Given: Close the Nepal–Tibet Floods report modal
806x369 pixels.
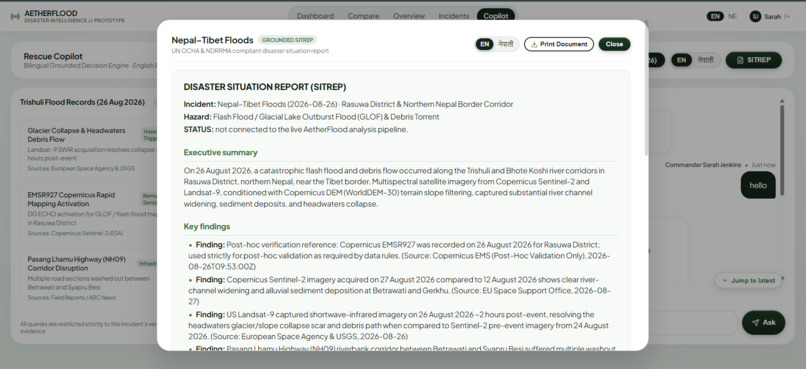Looking at the screenshot, I should click(x=614, y=44).
